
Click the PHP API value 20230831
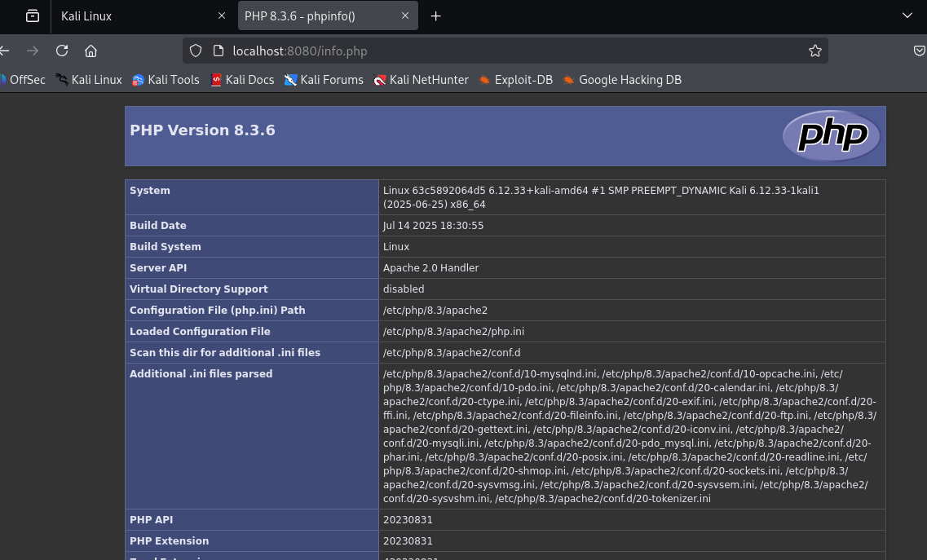[x=408, y=520]
